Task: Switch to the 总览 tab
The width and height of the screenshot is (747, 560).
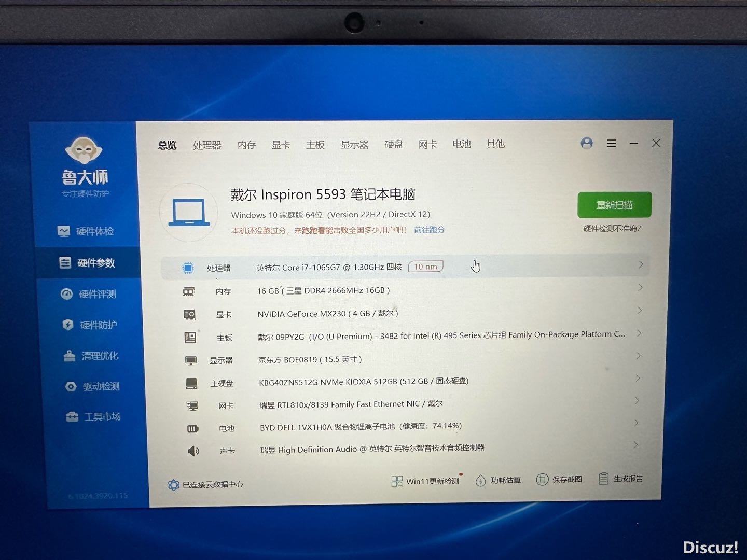Action: click(x=168, y=145)
